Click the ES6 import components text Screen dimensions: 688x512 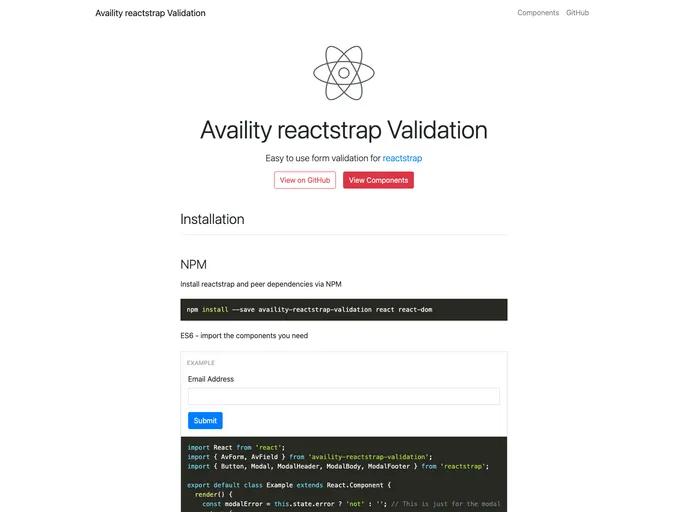click(244, 336)
